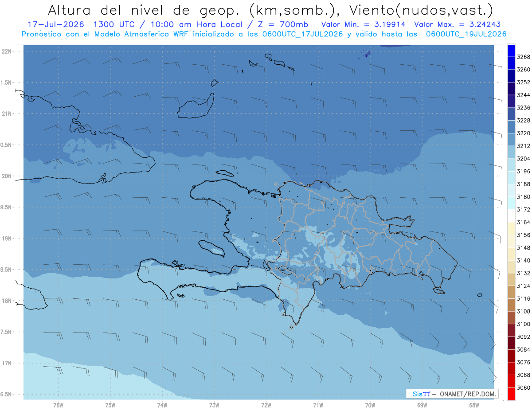Click the colorbar value '3236'
This screenshot has width=532, height=411.
524,108
